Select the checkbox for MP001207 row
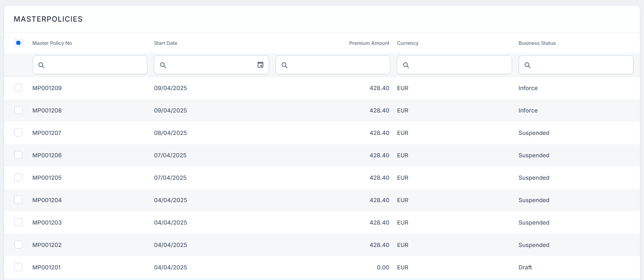 pyautogui.click(x=18, y=132)
